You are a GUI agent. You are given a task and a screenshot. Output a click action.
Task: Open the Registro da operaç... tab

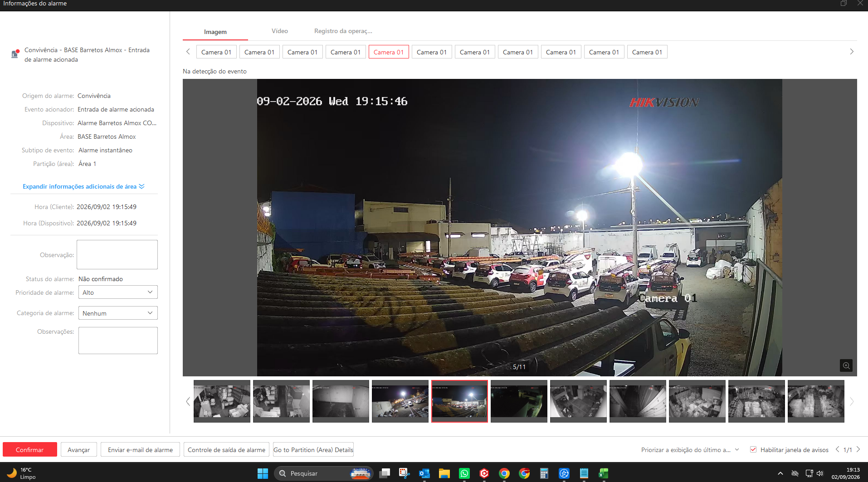point(343,31)
